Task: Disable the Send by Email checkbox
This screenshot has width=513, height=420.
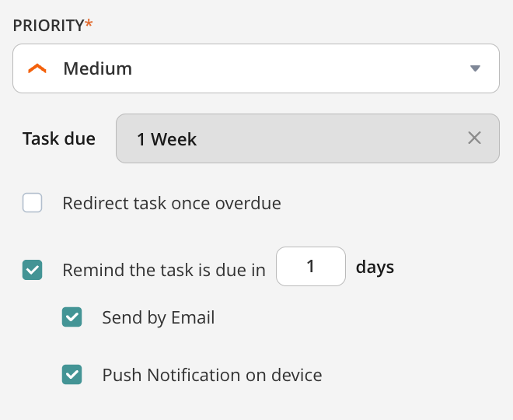Action: click(72, 317)
